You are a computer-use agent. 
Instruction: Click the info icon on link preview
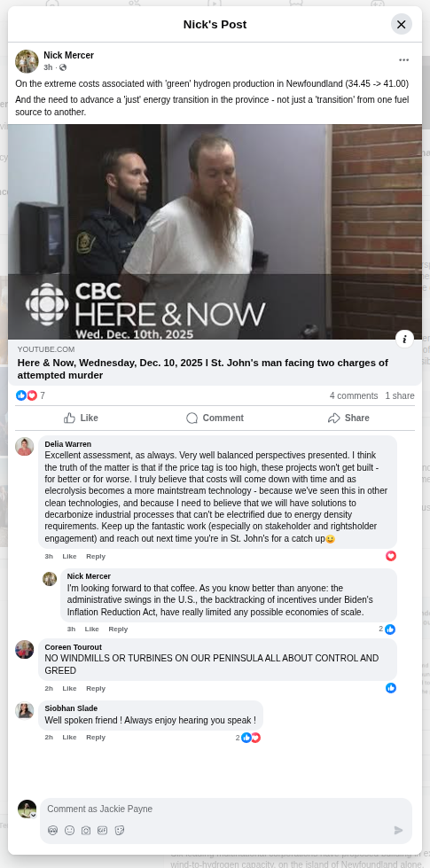[404, 339]
